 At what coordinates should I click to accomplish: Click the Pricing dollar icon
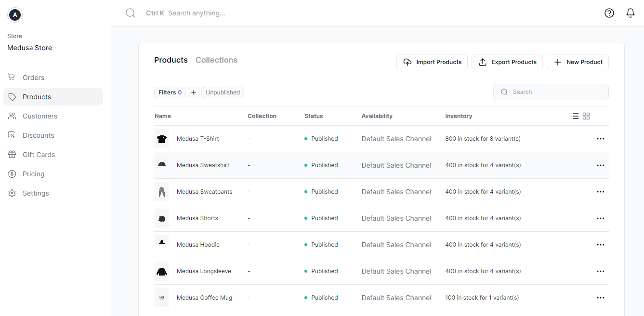[11, 173]
